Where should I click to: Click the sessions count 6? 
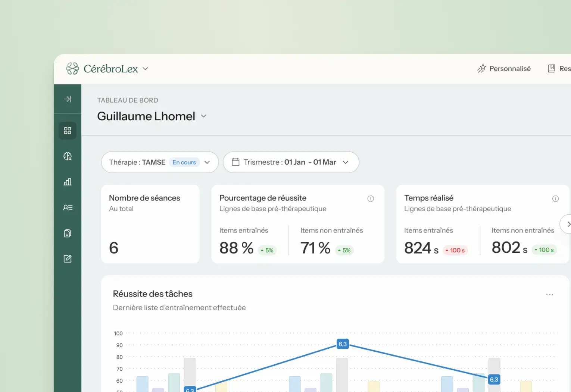(113, 248)
